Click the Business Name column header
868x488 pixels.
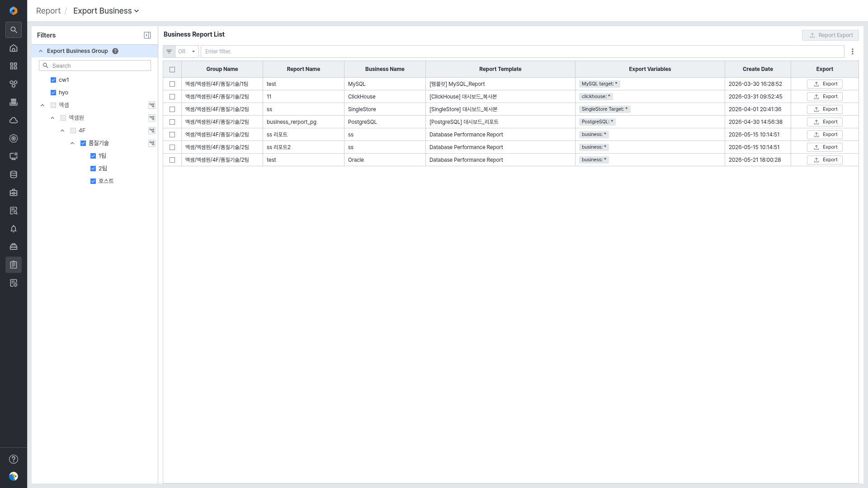click(385, 69)
